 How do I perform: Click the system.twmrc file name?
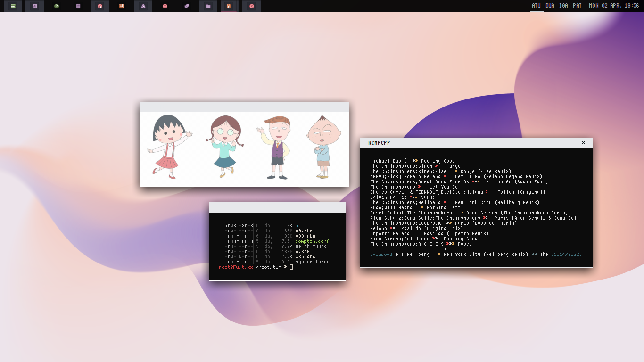click(313, 262)
